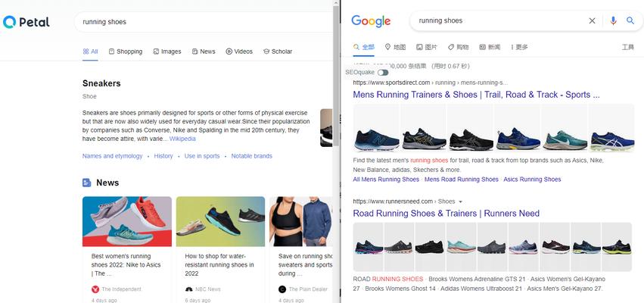Open 'Notable brands' link
This screenshot has width=644, height=303.
tap(252, 156)
